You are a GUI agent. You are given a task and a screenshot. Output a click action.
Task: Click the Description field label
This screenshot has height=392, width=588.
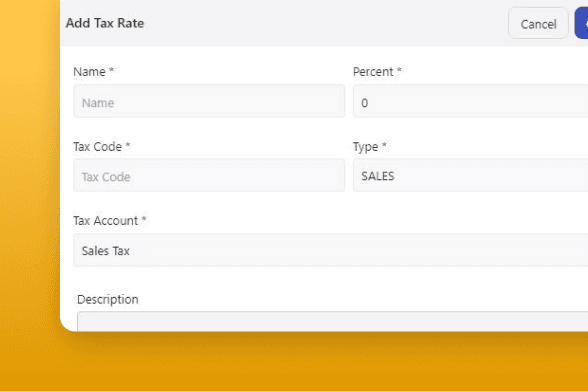[x=108, y=299]
